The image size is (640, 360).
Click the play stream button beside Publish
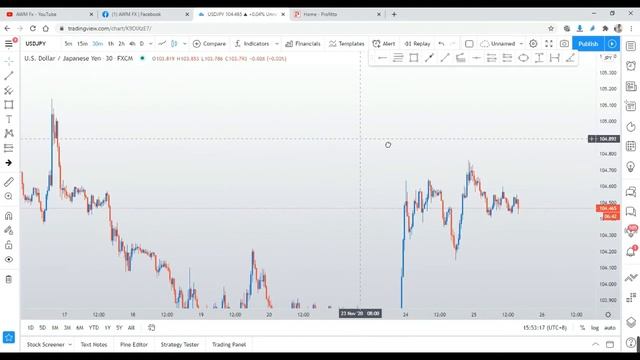(612, 44)
